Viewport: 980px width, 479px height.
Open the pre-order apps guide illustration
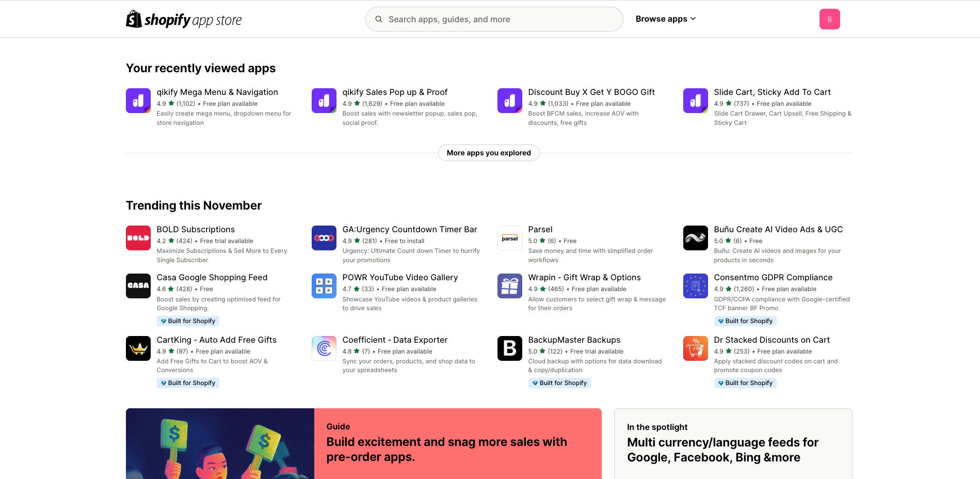(220, 443)
